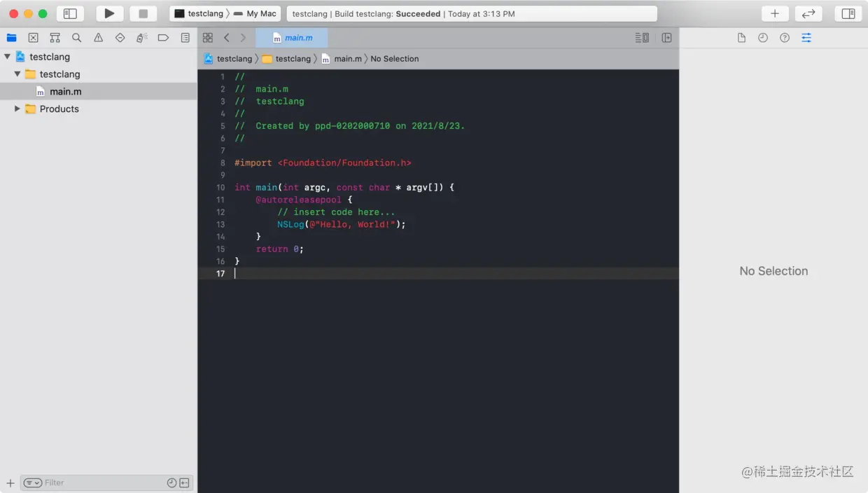
Task: Click the return 0 statement
Action: [280, 249]
